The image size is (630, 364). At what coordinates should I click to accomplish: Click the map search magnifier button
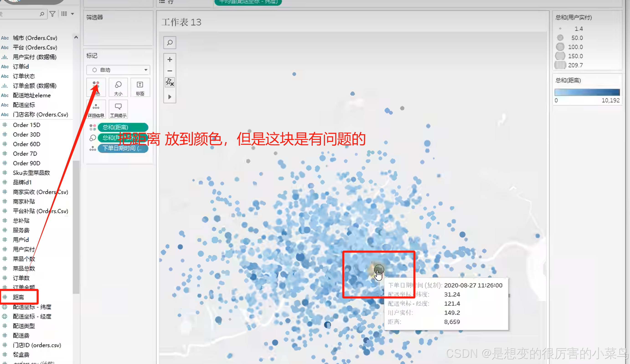(170, 42)
